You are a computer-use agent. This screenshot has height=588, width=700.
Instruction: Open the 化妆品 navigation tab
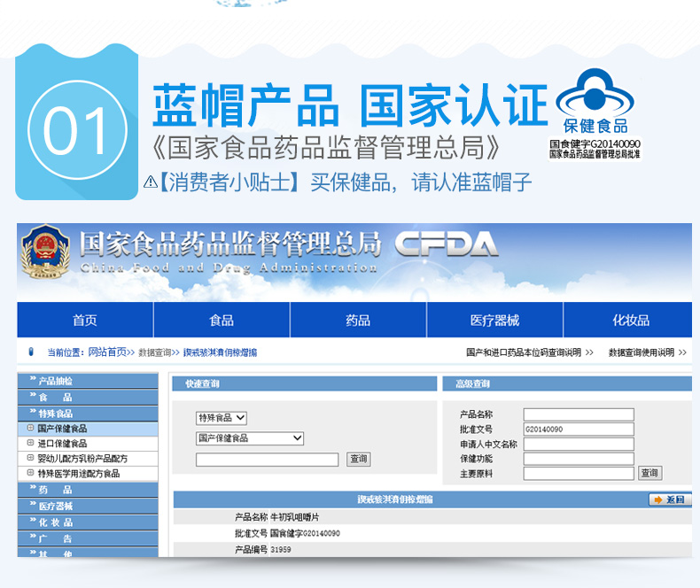(x=628, y=320)
